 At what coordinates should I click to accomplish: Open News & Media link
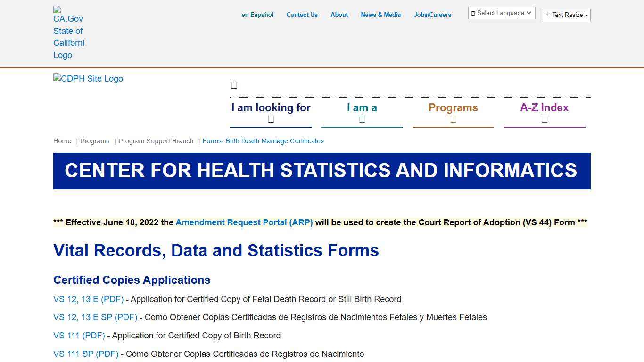(380, 15)
